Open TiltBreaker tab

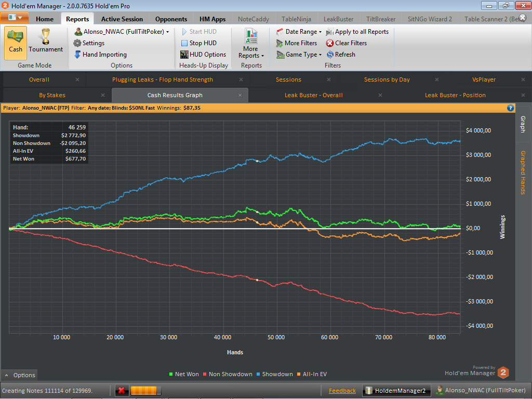click(x=381, y=19)
